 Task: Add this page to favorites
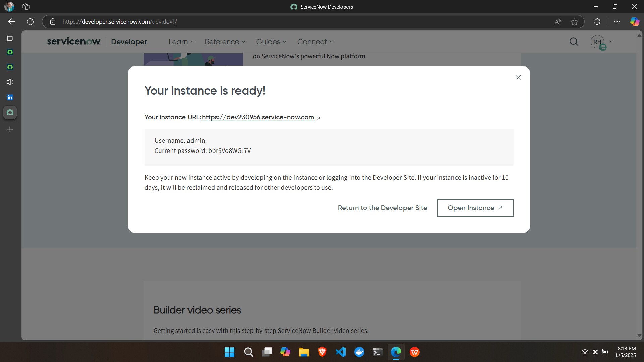(x=575, y=22)
